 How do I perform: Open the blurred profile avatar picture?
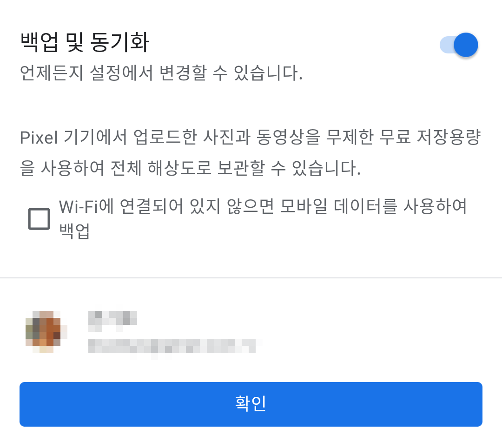tap(46, 331)
